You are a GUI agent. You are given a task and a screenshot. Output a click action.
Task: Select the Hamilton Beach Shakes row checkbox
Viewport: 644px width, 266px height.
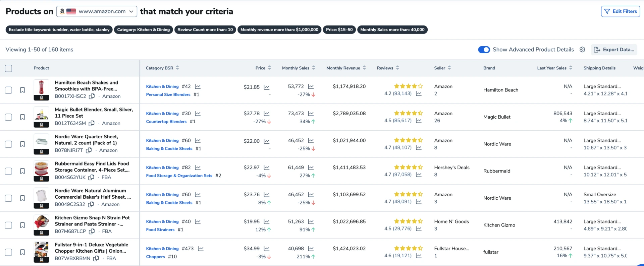pos(8,90)
